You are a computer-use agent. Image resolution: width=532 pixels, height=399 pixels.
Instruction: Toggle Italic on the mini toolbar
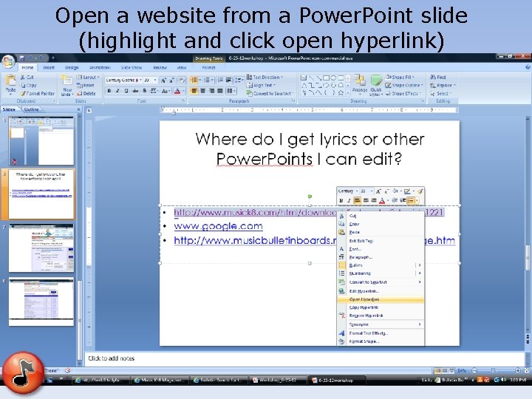[349, 200]
